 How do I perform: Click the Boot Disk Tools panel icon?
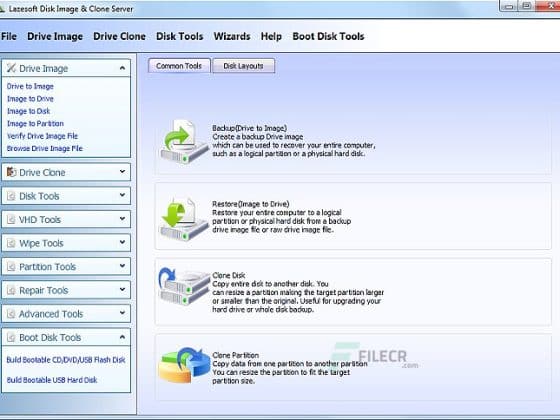coord(11,338)
